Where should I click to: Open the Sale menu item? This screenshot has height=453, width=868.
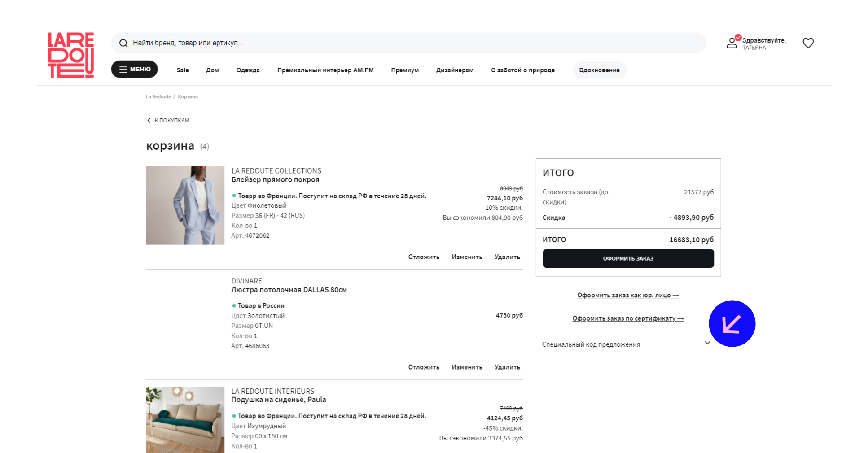(183, 70)
